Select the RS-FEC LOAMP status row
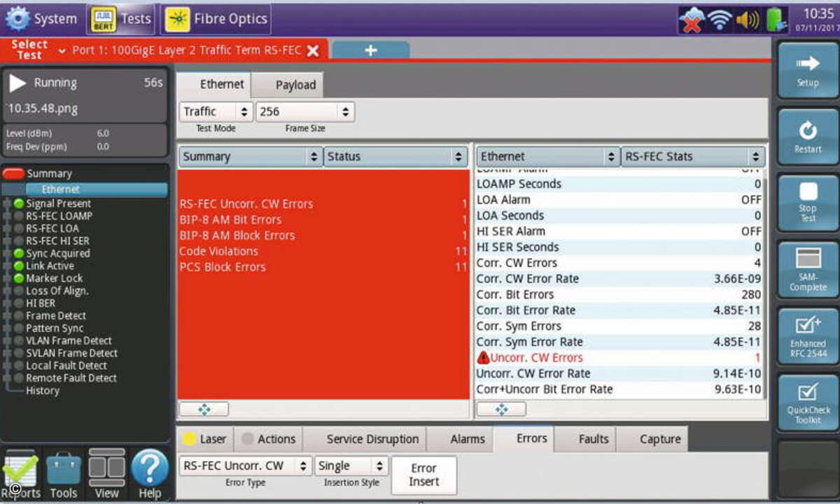840x504 pixels. tap(59, 216)
